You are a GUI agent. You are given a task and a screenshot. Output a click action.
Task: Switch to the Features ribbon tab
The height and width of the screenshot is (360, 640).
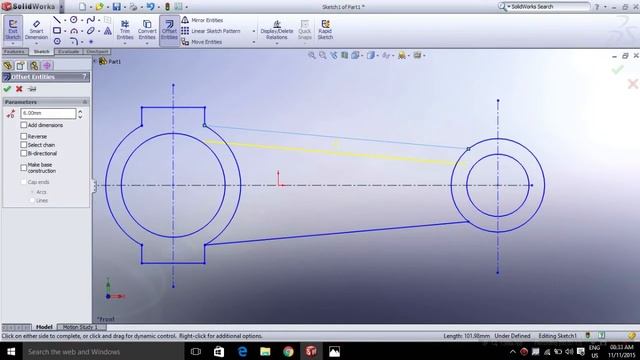(x=15, y=51)
